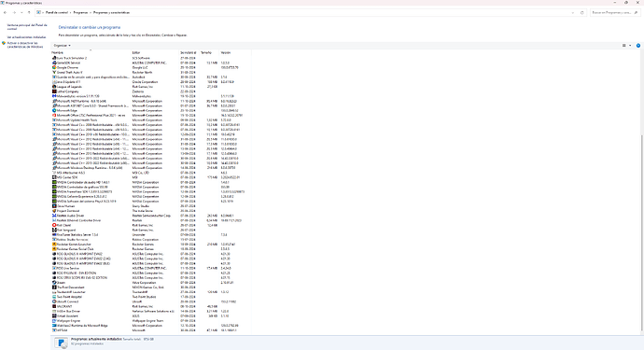644x350 pixels.
Task: Sort by the Tamaño column header
Action: pyautogui.click(x=205, y=53)
